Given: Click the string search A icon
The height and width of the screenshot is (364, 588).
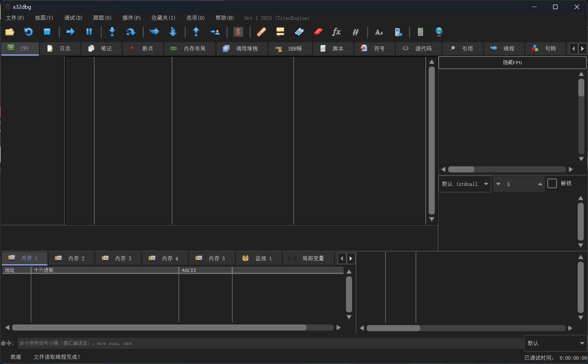Looking at the screenshot, I should pos(379,32).
